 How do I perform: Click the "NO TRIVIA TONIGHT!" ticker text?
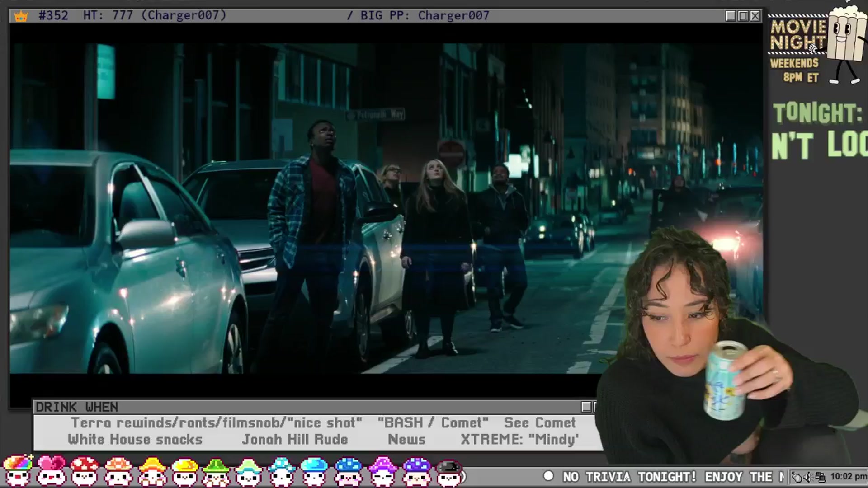point(630,477)
